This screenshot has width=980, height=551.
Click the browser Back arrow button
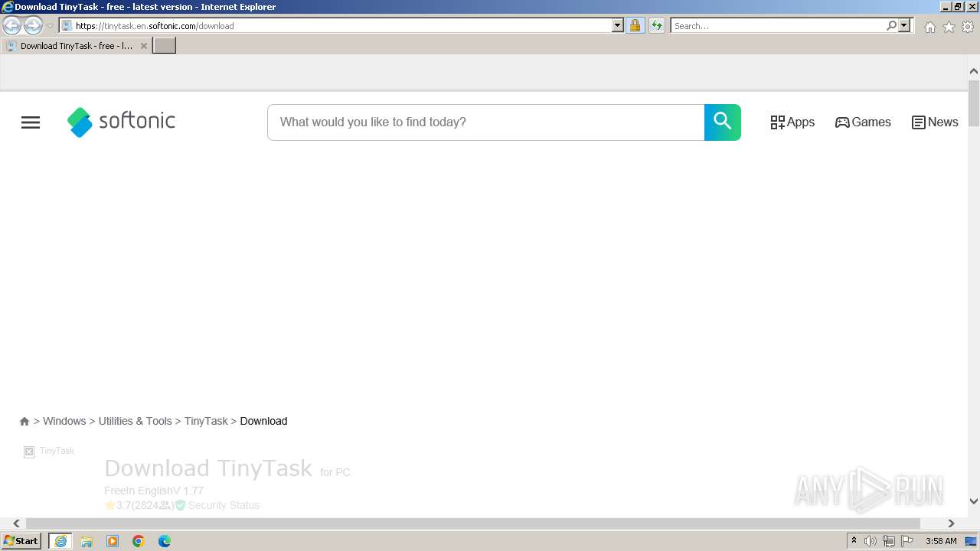coord(12,25)
